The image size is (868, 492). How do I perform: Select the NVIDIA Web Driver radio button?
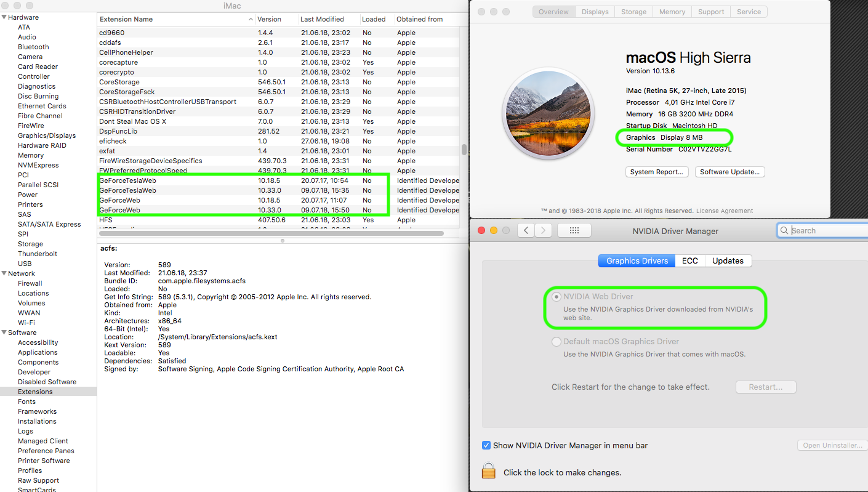557,297
